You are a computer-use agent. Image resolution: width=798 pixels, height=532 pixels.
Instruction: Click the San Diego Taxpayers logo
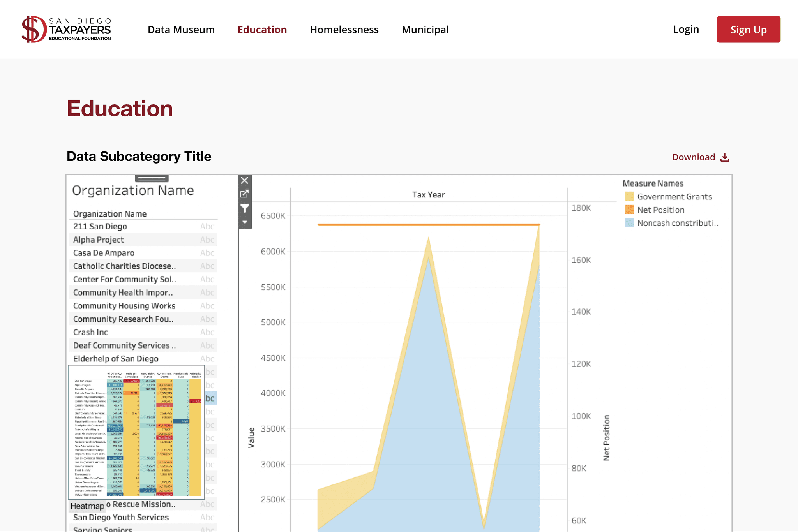point(66,29)
